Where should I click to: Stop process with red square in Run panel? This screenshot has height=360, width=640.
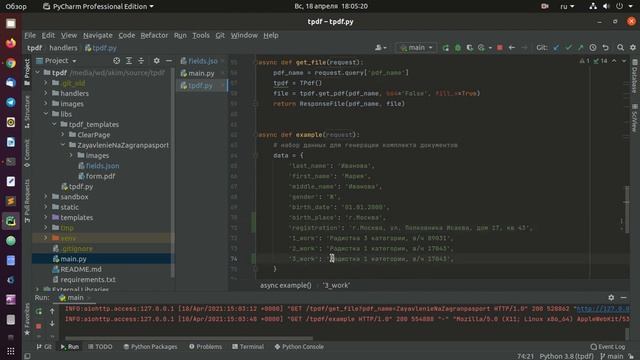(x=39, y=326)
